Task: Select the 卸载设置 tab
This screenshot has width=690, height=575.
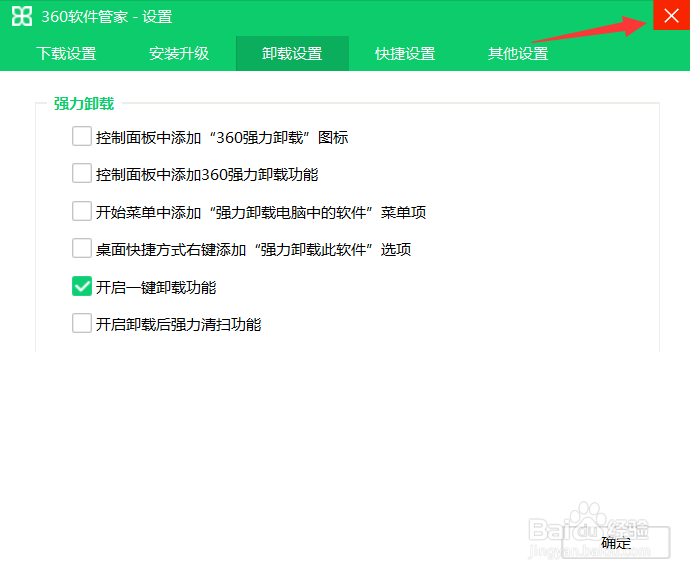Action: 292,54
